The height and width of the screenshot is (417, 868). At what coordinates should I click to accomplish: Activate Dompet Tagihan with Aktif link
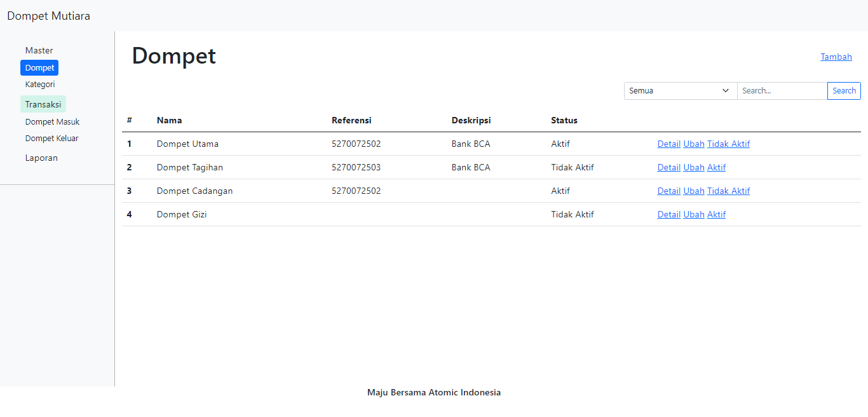pos(716,168)
